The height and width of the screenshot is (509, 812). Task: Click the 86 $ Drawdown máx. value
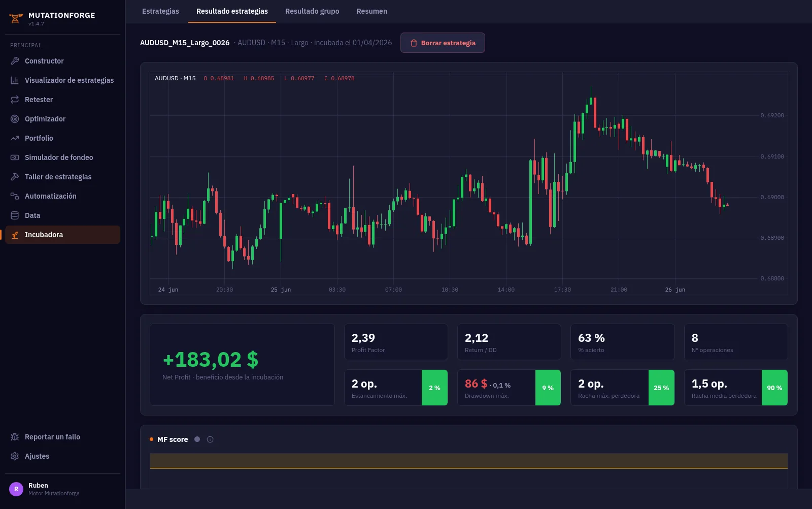pos(476,384)
